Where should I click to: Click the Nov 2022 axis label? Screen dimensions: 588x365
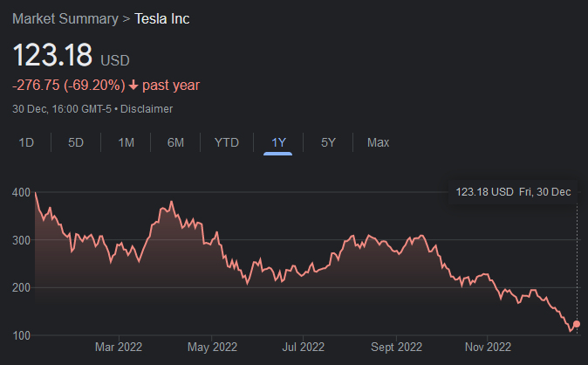click(487, 348)
